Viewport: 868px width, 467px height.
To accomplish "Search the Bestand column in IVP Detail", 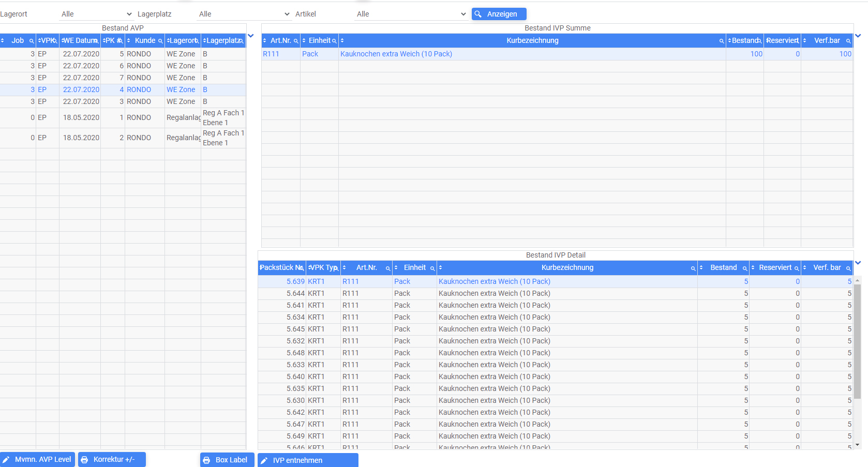I will click(x=745, y=268).
